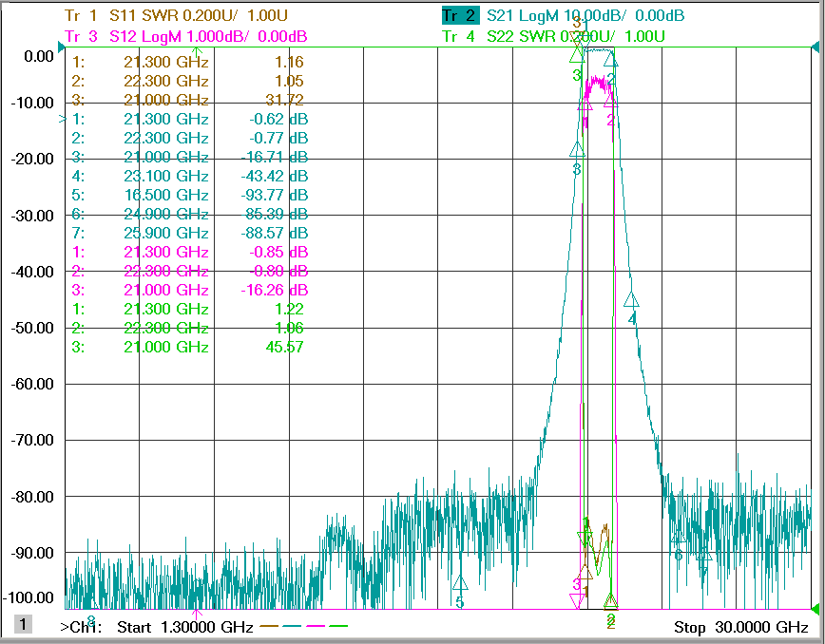
Task: Click the Start 1.30000 GHz frequency label
Action: [x=184, y=627]
